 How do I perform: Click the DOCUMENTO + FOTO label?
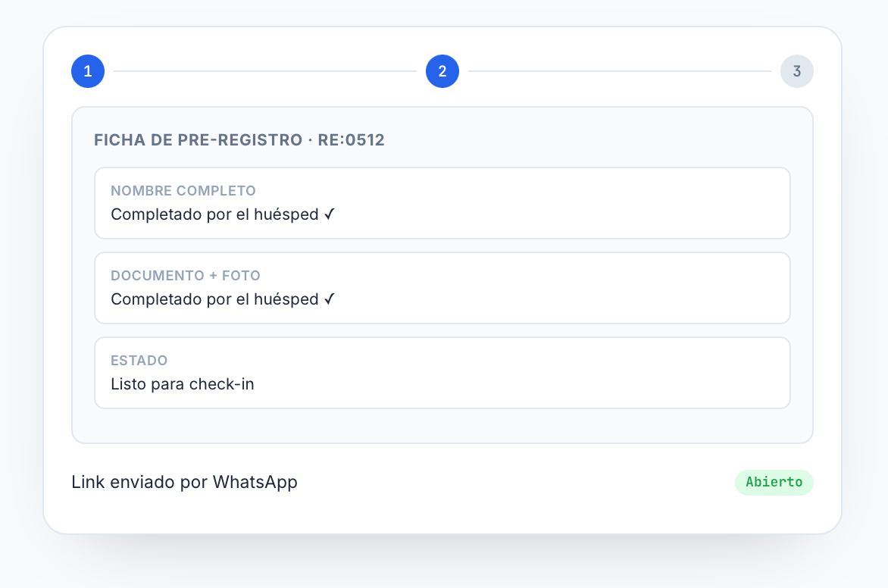[186, 276]
